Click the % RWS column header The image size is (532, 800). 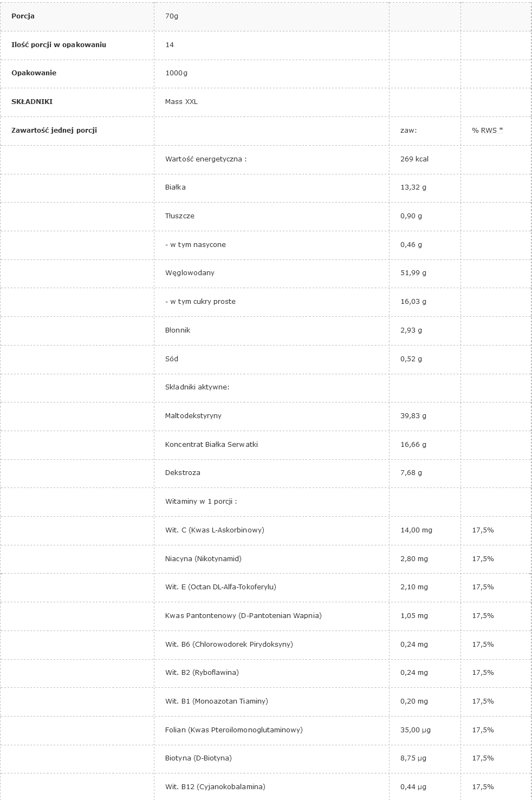pos(487,131)
